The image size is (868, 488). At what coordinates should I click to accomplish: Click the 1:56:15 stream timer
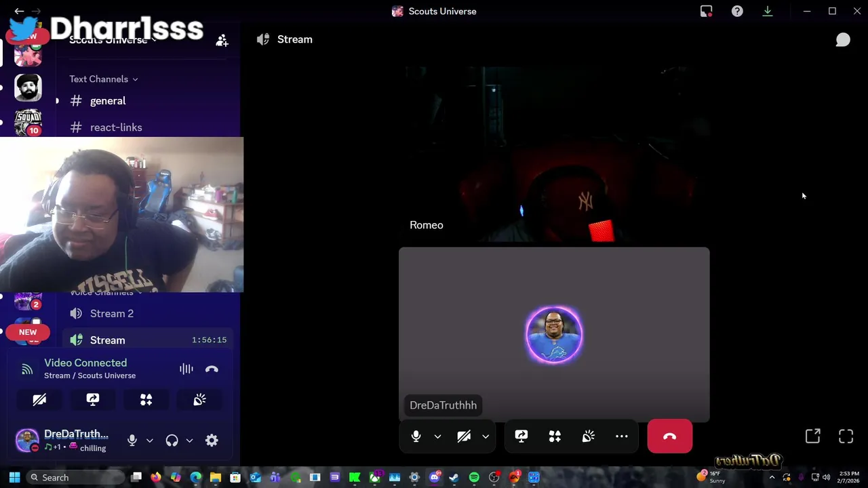[x=209, y=340]
